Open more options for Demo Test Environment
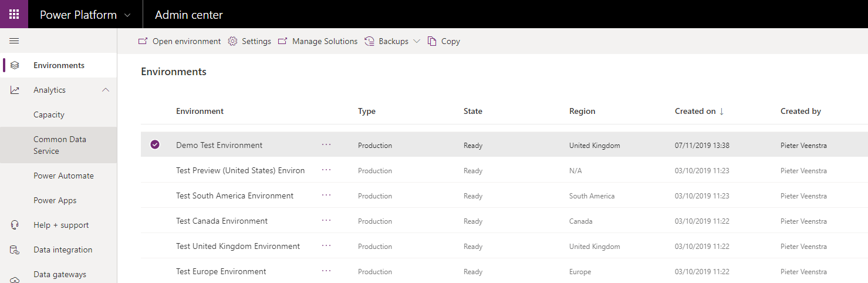 click(326, 144)
